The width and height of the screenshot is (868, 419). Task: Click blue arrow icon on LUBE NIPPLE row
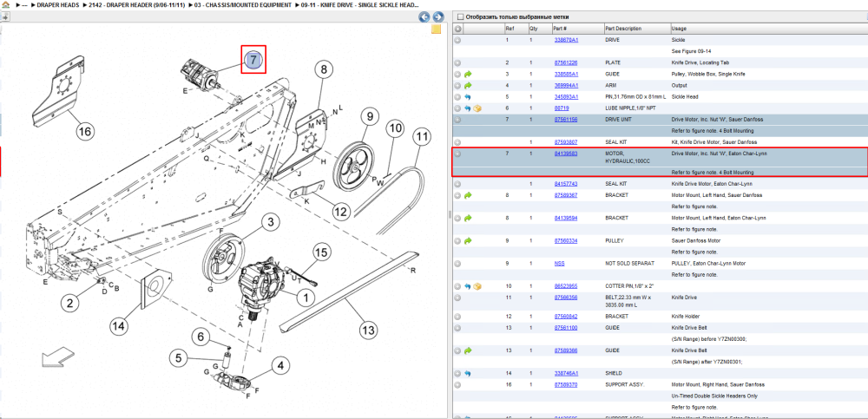468,108
